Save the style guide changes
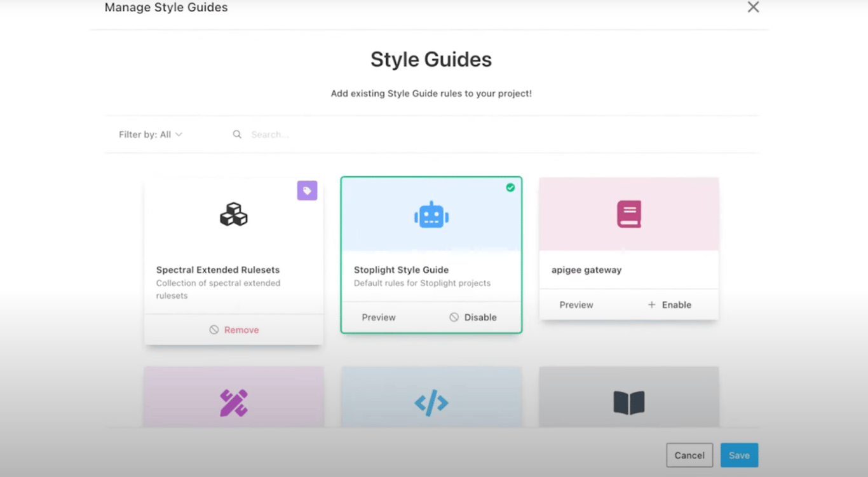 (x=739, y=455)
